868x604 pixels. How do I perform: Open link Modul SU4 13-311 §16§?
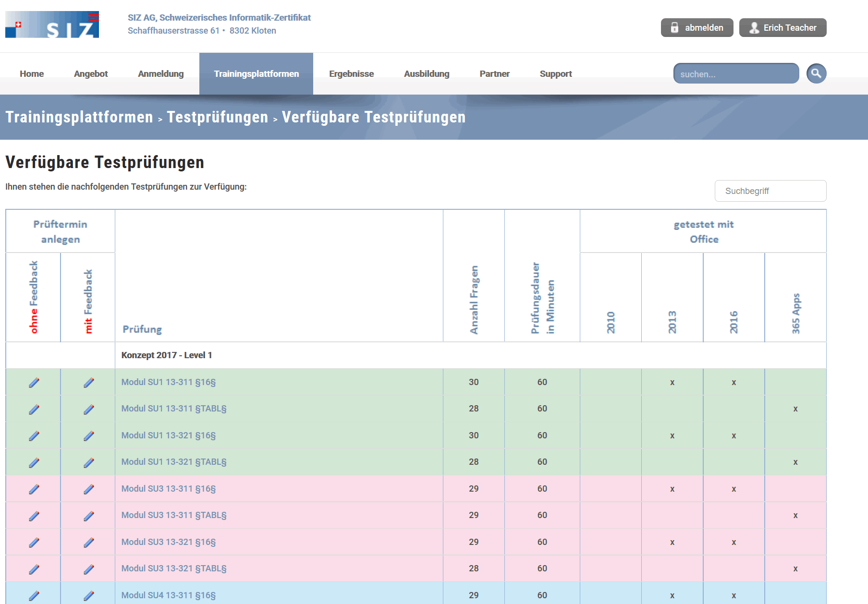(x=169, y=595)
